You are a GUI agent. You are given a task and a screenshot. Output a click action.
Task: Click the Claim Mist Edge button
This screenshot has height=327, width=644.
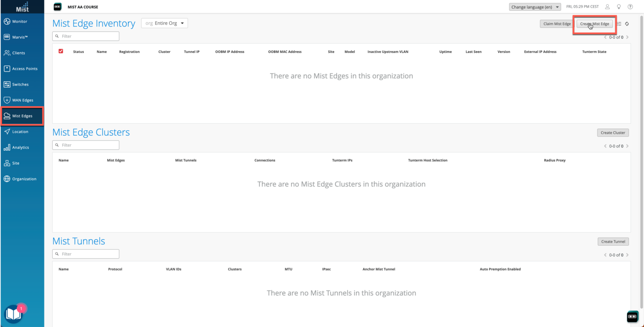click(556, 23)
